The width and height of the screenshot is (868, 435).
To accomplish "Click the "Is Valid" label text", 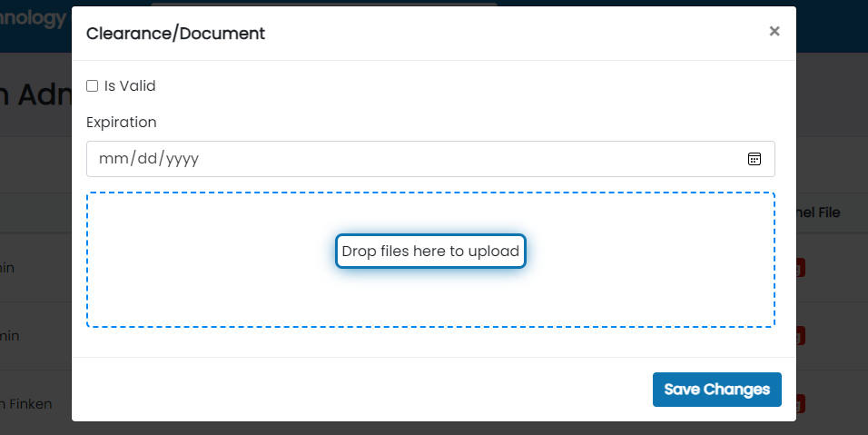I will coord(130,86).
